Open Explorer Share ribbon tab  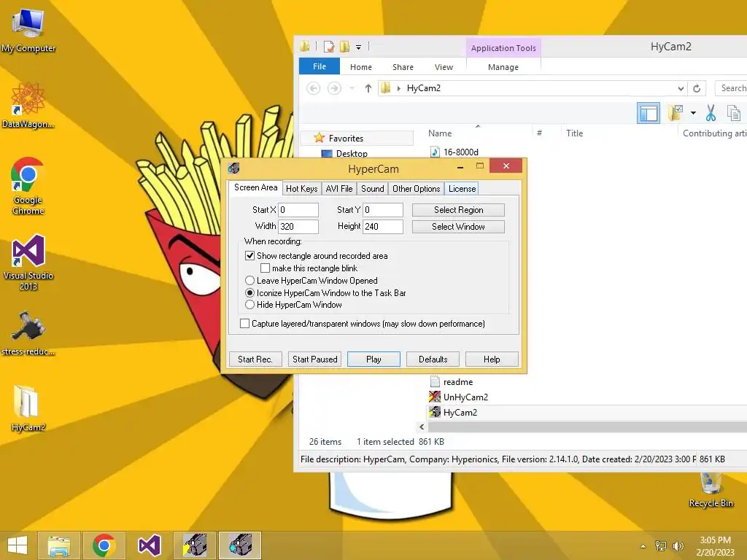(x=403, y=67)
